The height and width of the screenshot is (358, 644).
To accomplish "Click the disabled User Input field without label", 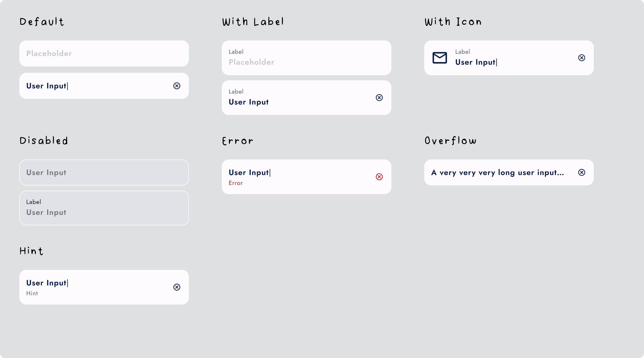I will tap(104, 172).
